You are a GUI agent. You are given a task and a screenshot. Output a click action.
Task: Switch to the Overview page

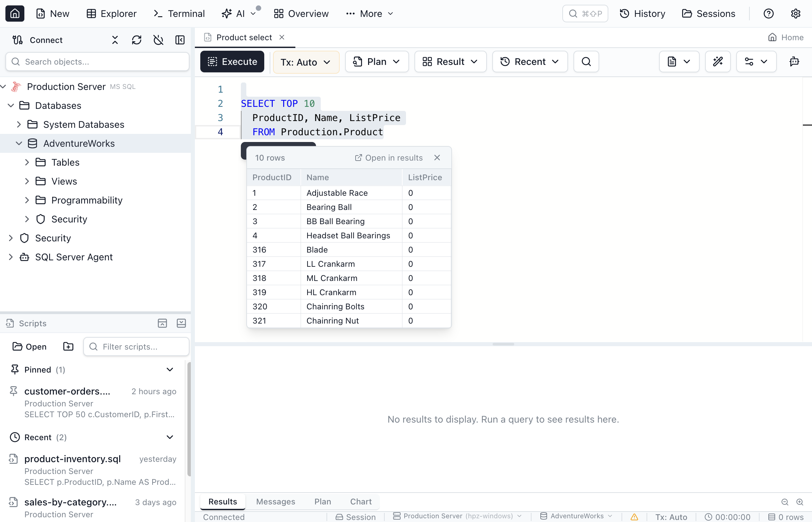[301, 14]
